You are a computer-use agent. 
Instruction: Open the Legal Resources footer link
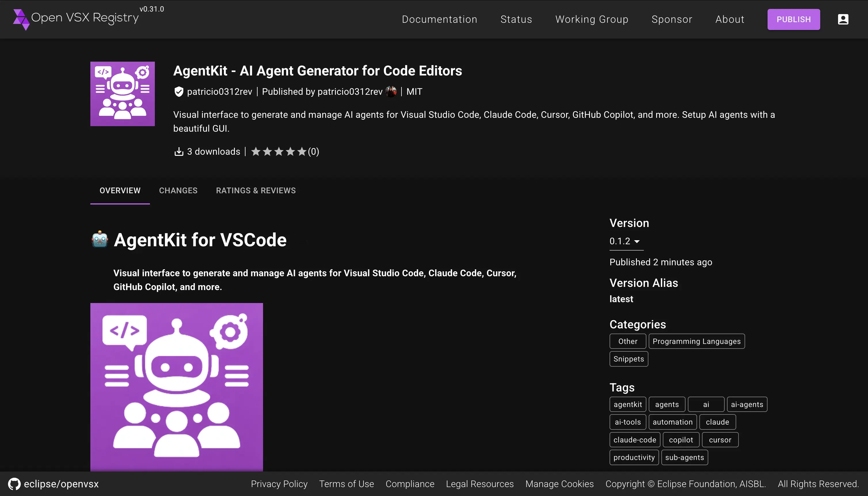pyautogui.click(x=479, y=484)
